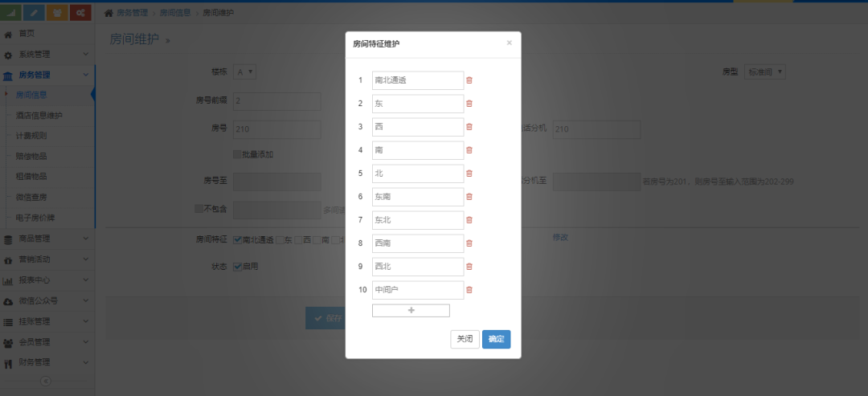Open 电子房价牌 submenu item
Viewport: 868px width, 396px height.
tap(35, 218)
